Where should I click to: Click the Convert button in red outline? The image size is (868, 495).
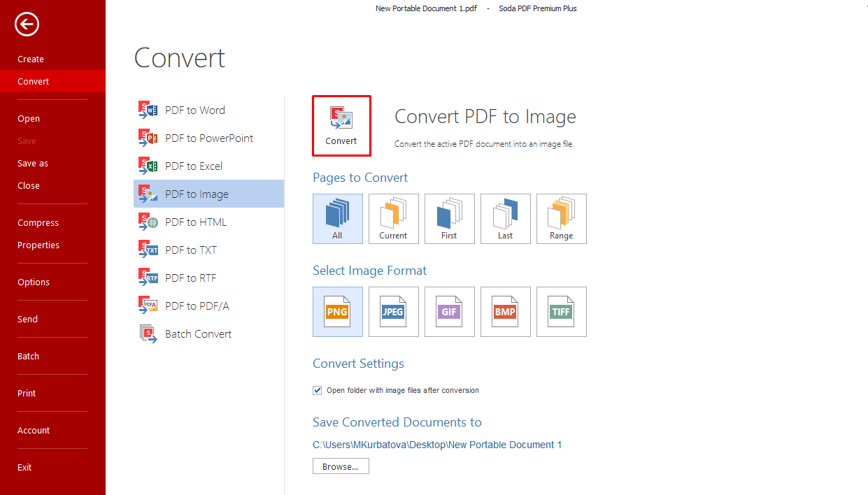pyautogui.click(x=341, y=126)
